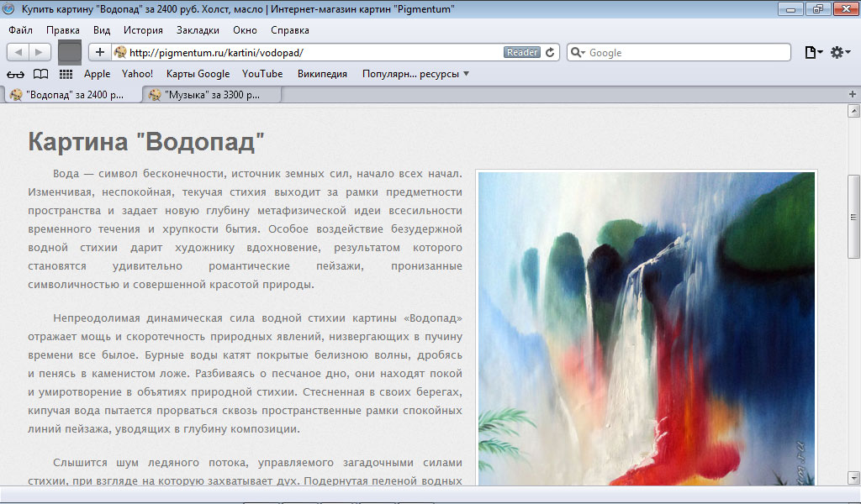The height and width of the screenshot is (504, 861).
Task: Click the Картина "Водопад" heading
Action: [146, 141]
